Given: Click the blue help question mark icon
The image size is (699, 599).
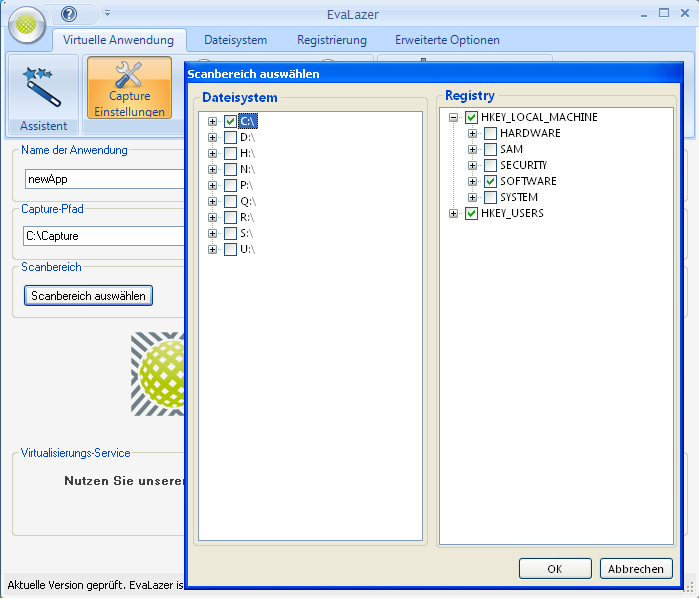Looking at the screenshot, I should click(69, 14).
